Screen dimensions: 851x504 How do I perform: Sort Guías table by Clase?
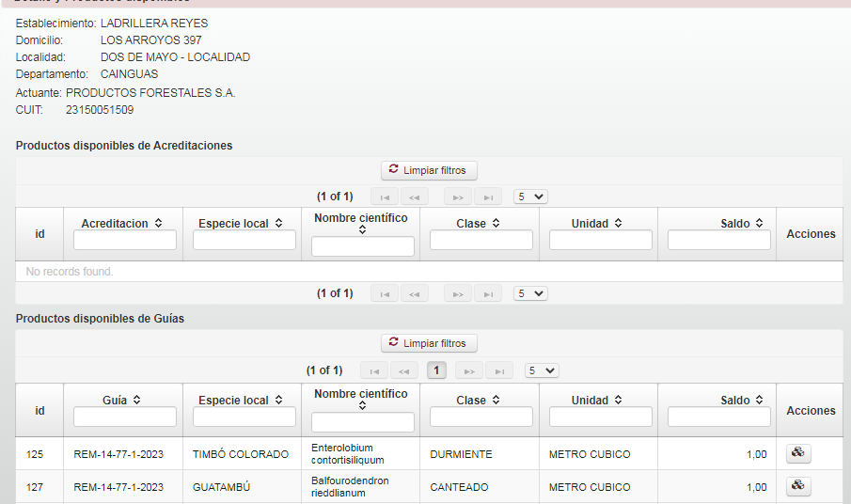(496, 400)
